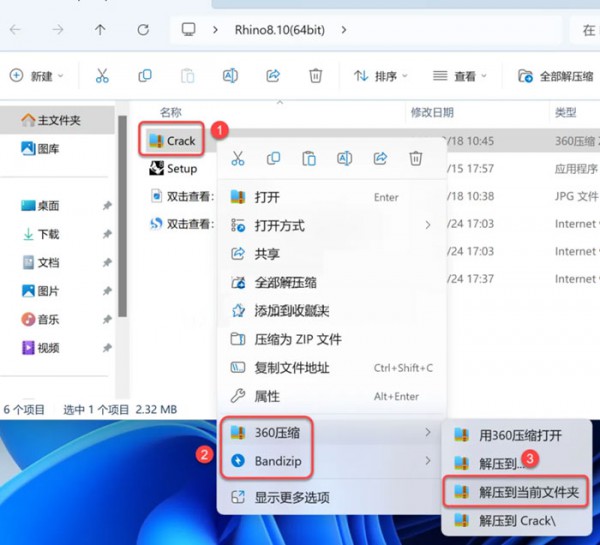Paste using the context menu clipboard icon
600x545 pixels.
(309, 158)
